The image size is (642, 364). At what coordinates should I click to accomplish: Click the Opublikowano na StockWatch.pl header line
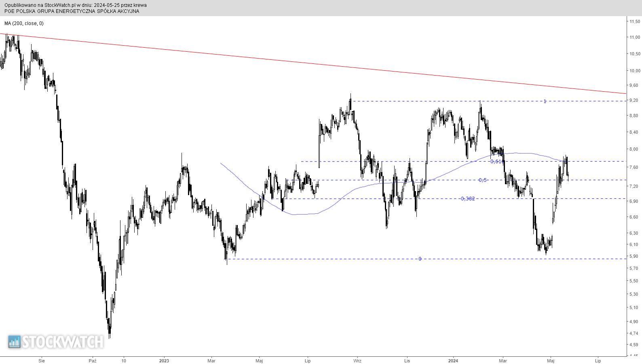point(76,5)
